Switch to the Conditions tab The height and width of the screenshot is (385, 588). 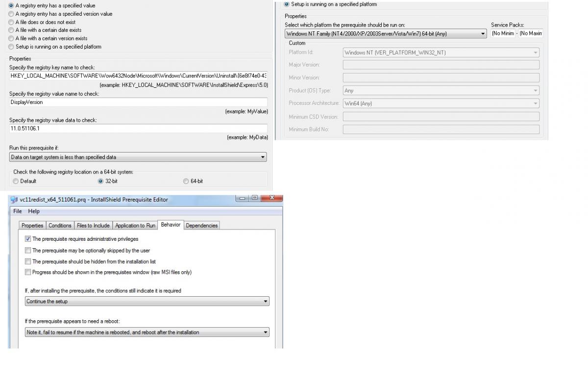point(60,226)
